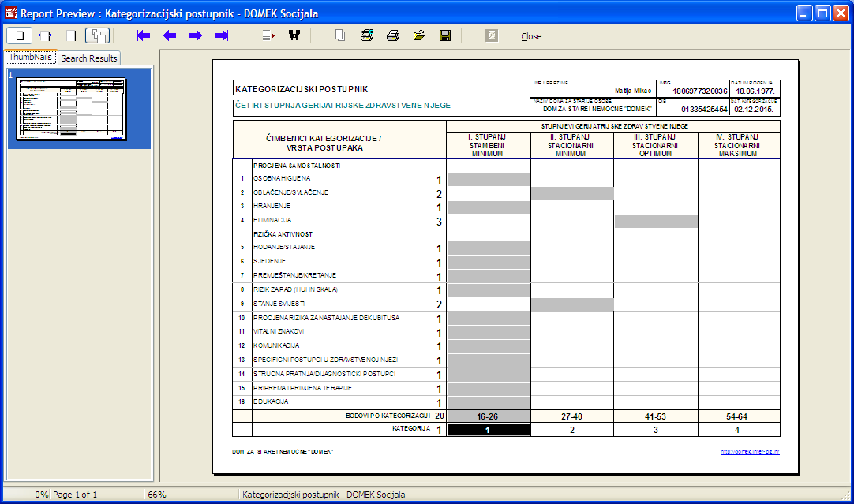The width and height of the screenshot is (854, 504).
Task: Toggle thumbnails panel view button
Action: [x=97, y=35]
